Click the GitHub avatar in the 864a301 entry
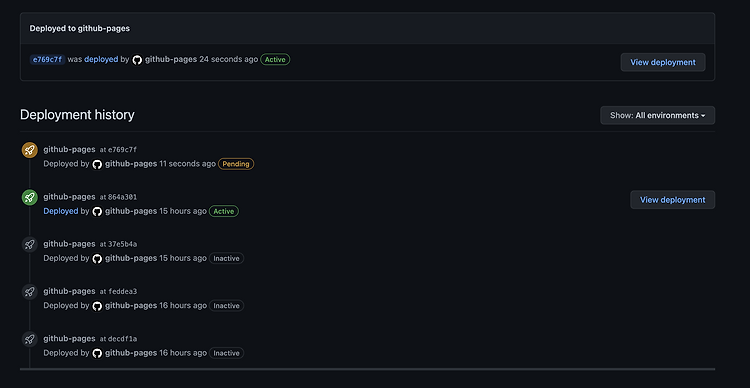Viewport: 750px width, 388px height. click(x=97, y=211)
